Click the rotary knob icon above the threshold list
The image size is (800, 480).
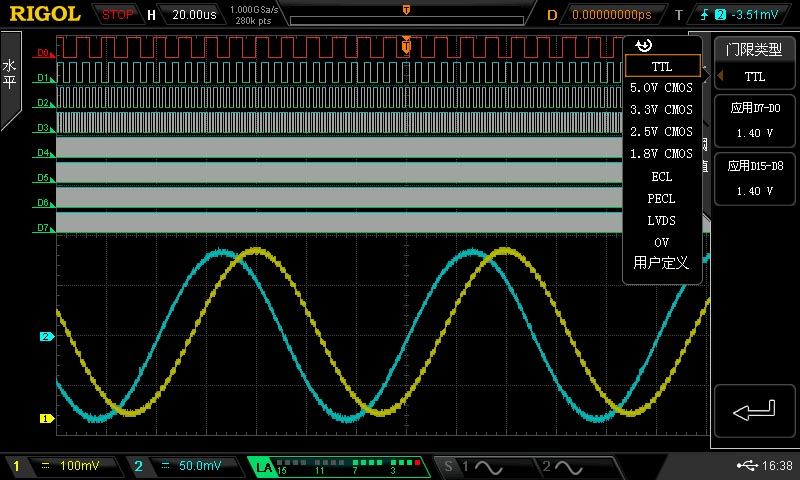point(644,45)
